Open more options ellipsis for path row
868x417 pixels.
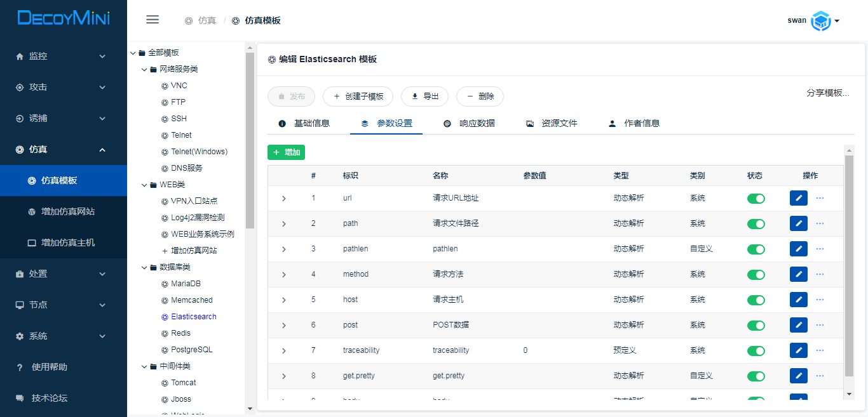point(820,223)
